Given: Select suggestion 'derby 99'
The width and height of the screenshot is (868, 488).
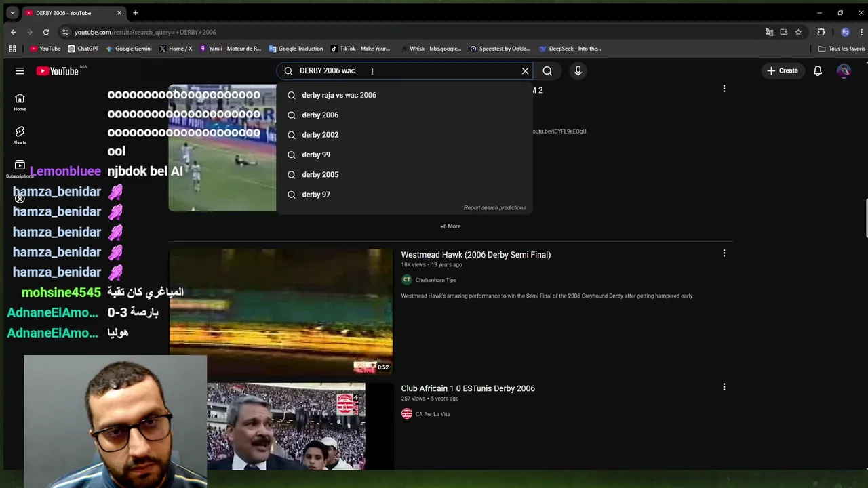Looking at the screenshot, I should [x=405, y=155].
